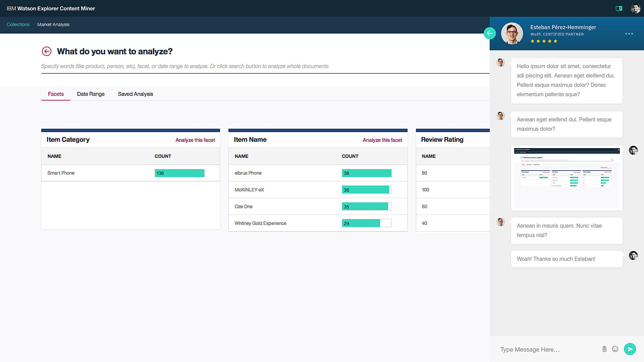
Task: Switch to the Date Range tab
Action: click(91, 94)
